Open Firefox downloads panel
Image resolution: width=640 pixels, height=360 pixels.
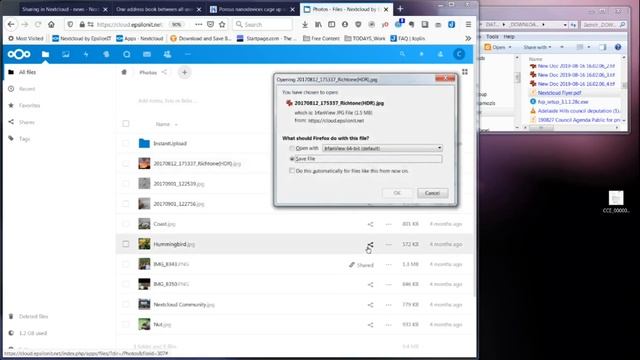(x=305, y=24)
